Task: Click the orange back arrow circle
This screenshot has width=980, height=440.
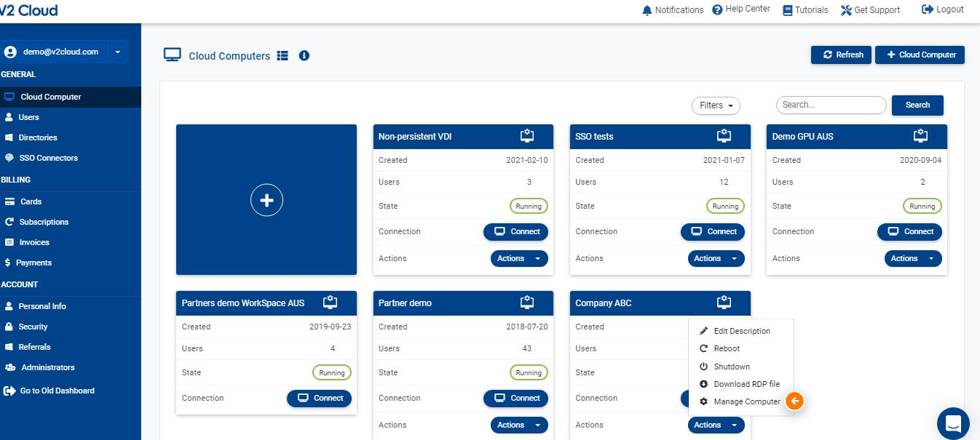Action: (x=795, y=401)
